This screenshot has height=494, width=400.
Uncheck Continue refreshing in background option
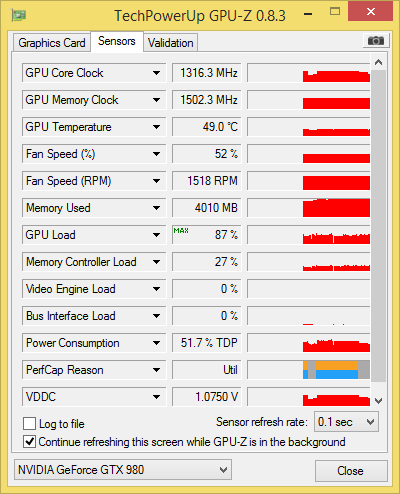[x=29, y=442]
